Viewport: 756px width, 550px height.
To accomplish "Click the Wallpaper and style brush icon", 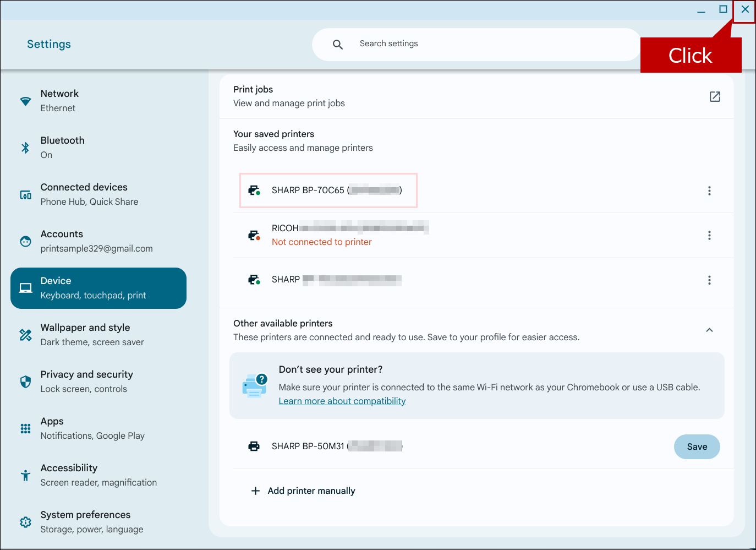I will pyautogui.click(x=25, y=335).
